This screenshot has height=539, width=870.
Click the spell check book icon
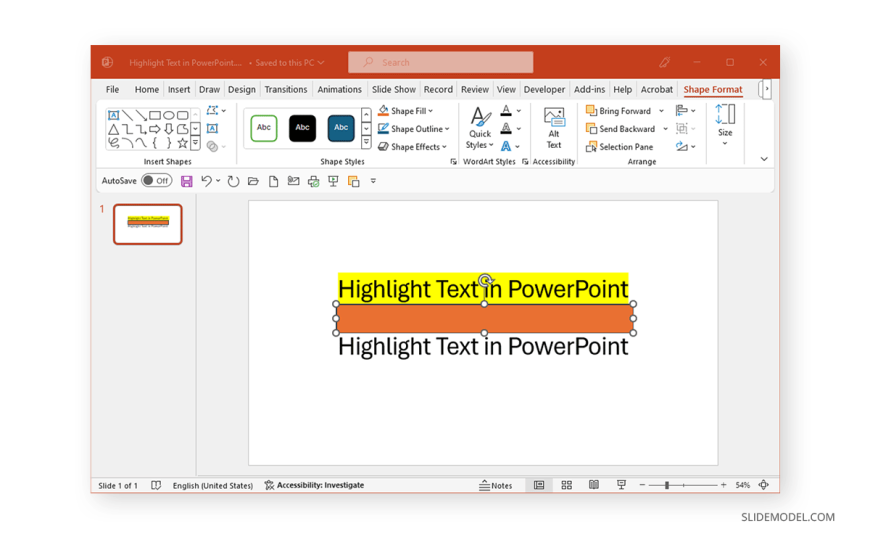tap(156, 485)
